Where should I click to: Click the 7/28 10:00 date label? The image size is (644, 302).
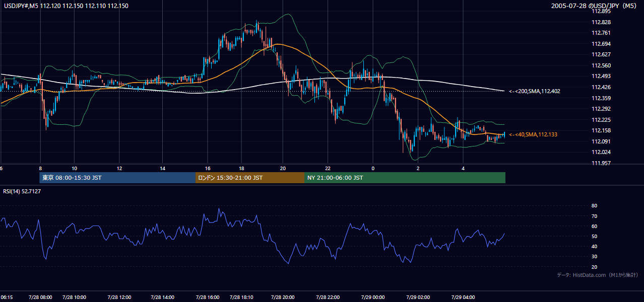(x=74, y=297)
